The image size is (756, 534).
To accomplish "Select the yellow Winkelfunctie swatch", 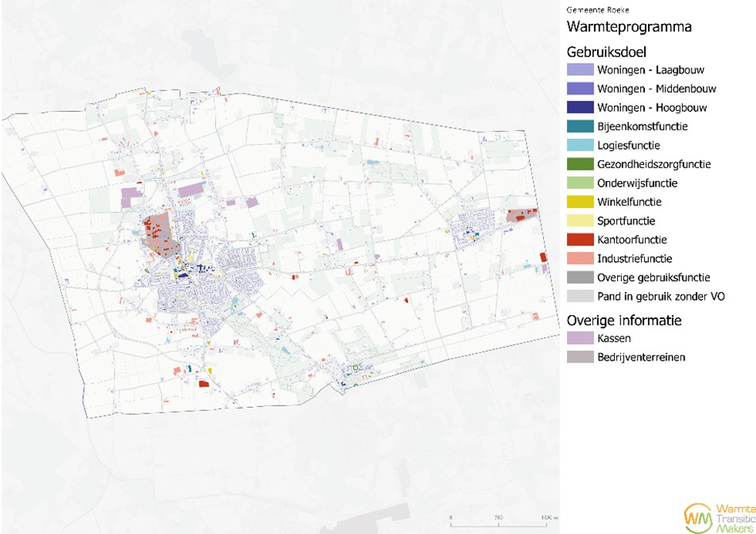I will point(579,202).
